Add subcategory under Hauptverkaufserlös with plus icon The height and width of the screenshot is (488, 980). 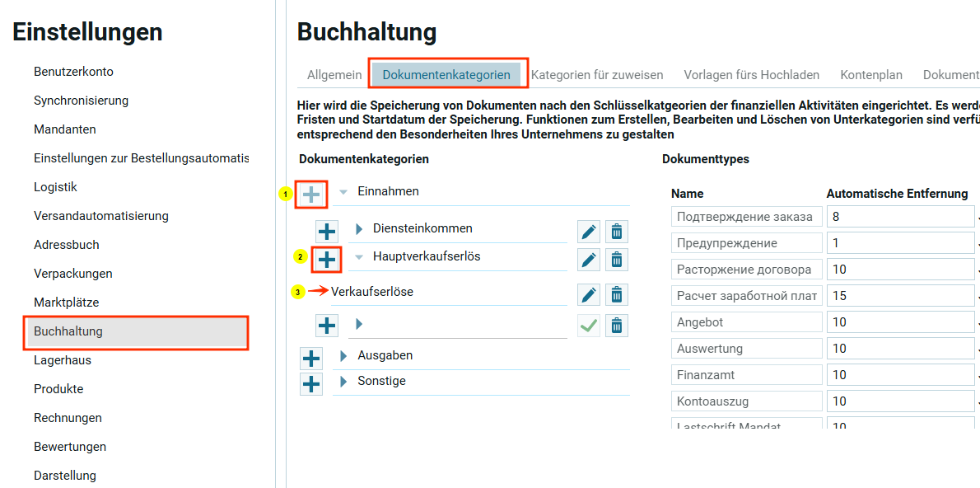[327, 260]
